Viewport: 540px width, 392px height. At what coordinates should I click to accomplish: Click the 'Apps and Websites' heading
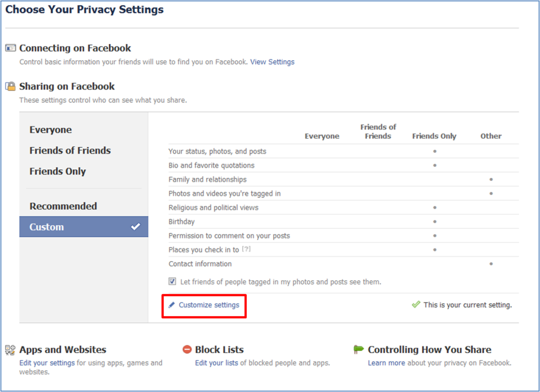click(63, 350)
